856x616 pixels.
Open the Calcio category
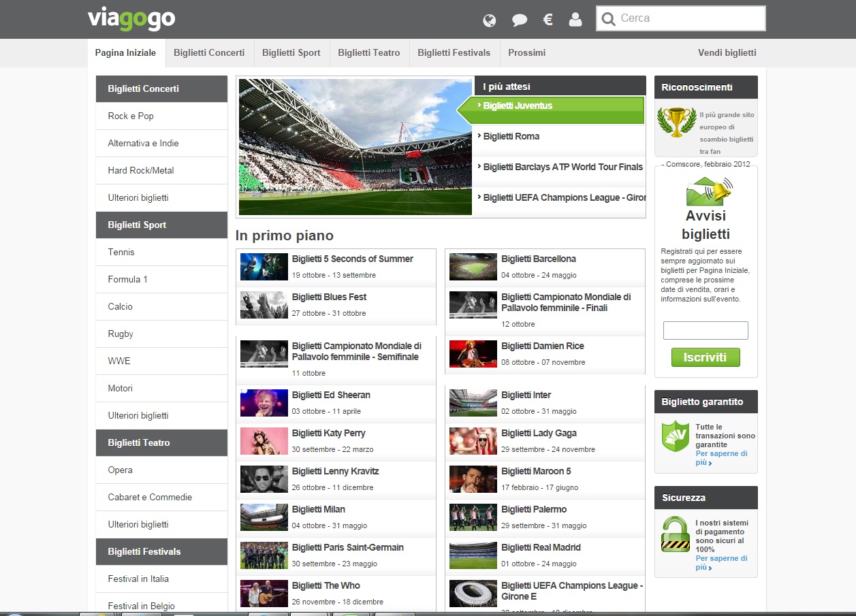(162, 306)
